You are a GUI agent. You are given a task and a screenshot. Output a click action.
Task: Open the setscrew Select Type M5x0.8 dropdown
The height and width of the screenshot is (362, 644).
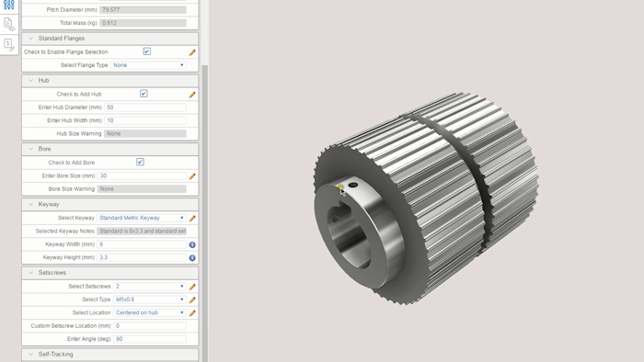(149, 300)
